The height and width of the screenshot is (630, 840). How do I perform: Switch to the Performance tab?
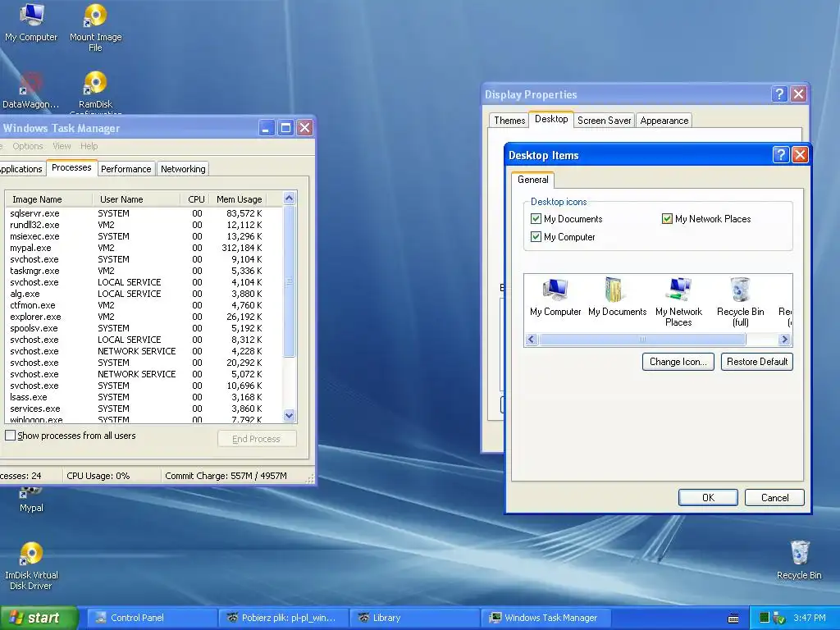(x=126, y=169)
